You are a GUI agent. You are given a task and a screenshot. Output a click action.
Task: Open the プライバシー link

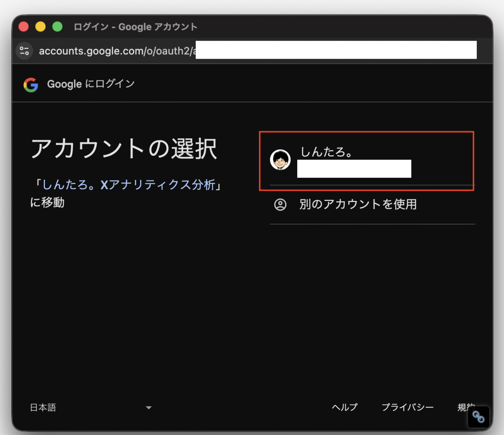tap(407, 407)
